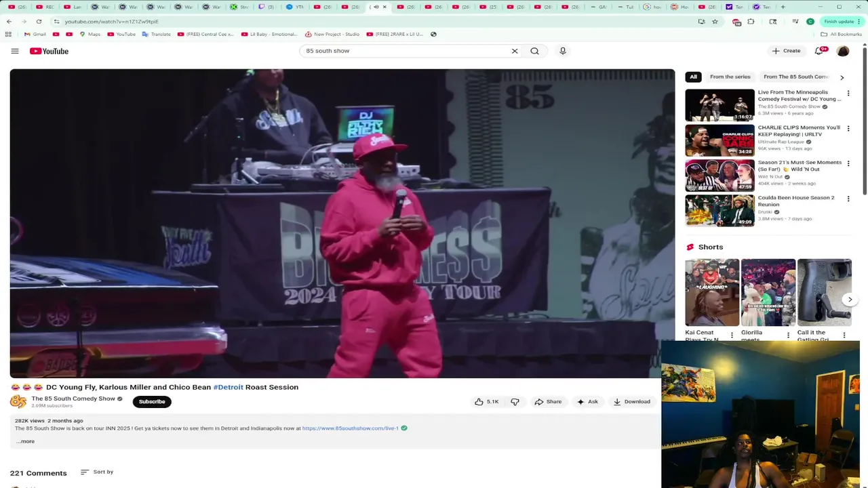The height and width of the screenshot is (488, 868).
Task: Click the Ask button
Action: point(587,402)
